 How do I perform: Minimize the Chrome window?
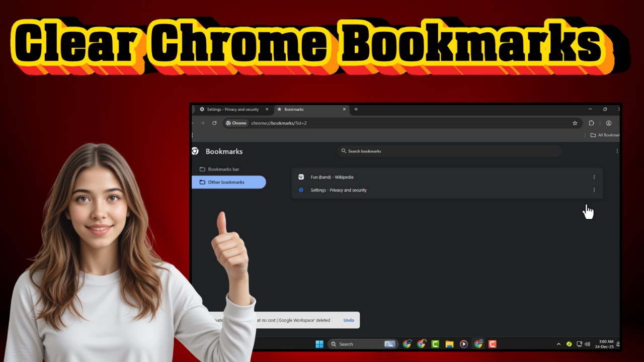(x=590, y=109)
